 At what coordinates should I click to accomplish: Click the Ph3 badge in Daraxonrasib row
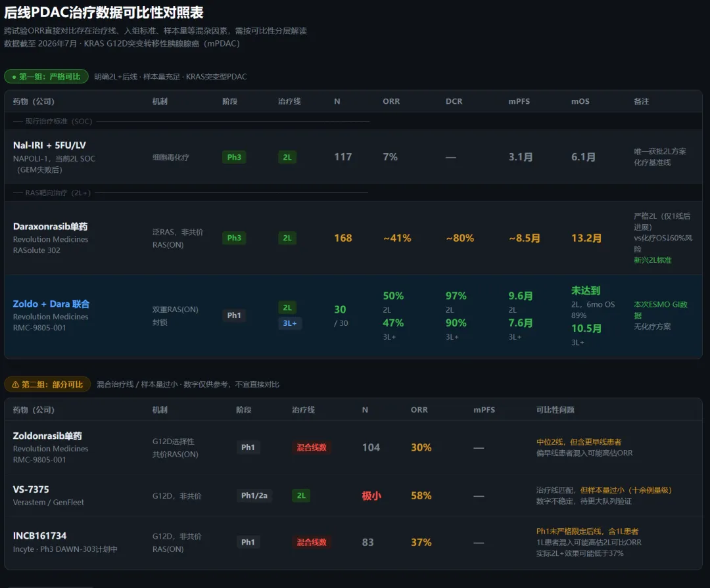[234, 238]
